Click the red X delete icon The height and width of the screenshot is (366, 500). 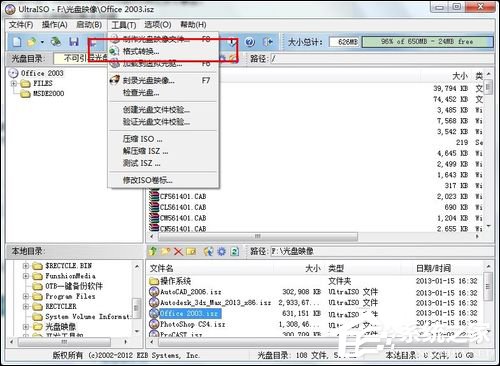(x=178, y=251)
